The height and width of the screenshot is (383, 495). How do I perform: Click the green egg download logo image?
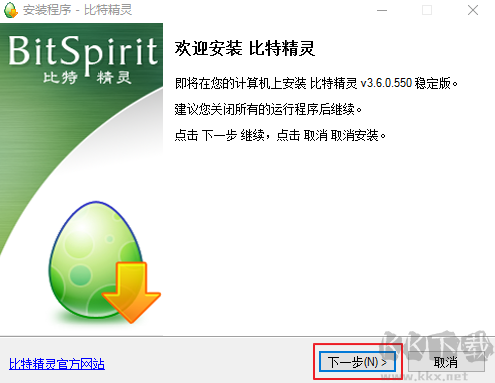point(104,262)
